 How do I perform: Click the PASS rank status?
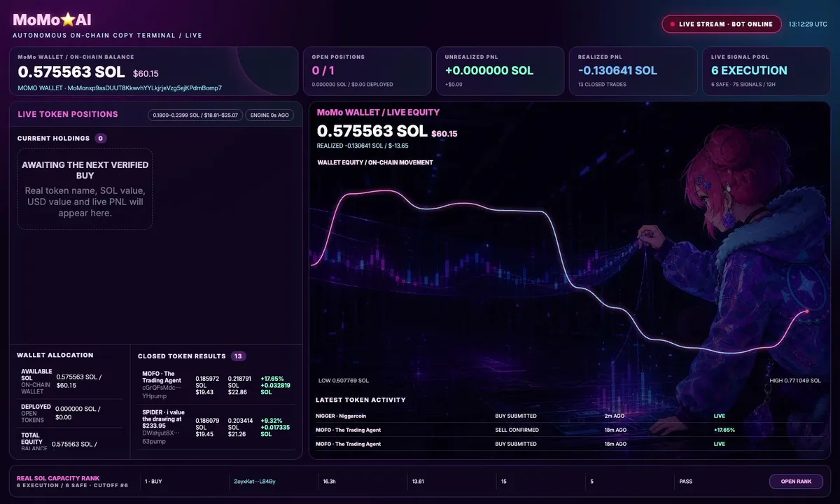[x=686, y=482]
